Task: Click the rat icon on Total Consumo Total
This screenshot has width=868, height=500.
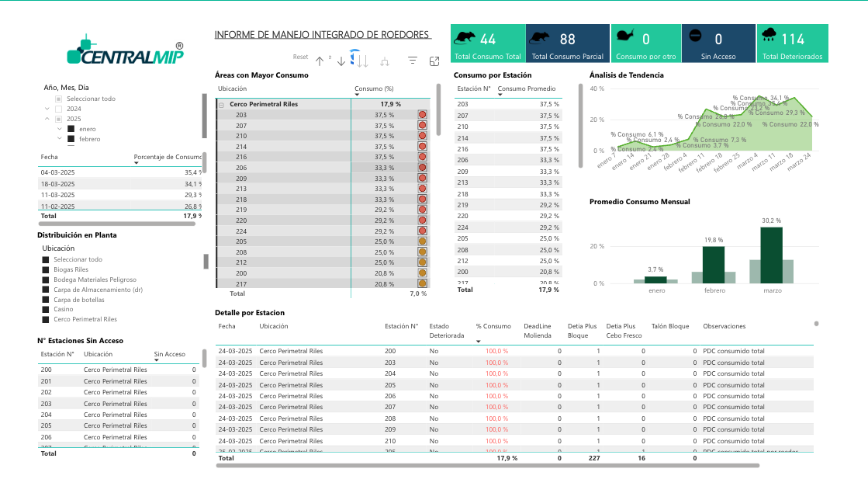Action: point(465,38)
